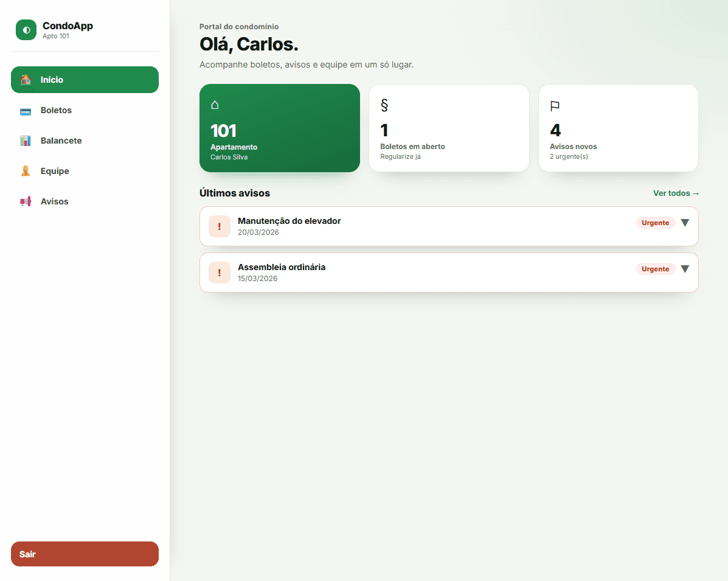Expand the Assembleia ordinária notice arrow
This screenshot has height=581, width=728.
[x=685, y=269]
